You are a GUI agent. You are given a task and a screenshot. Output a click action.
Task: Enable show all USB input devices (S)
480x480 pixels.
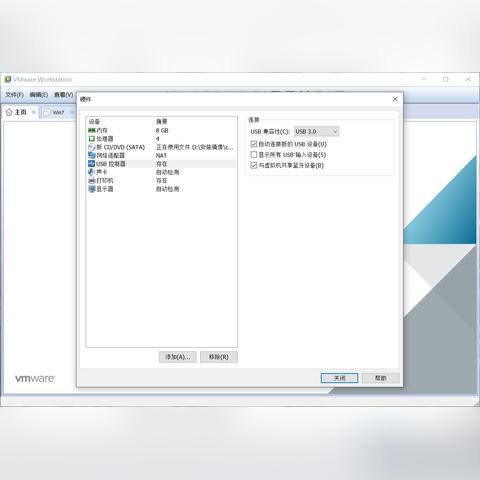coord(254,155)
